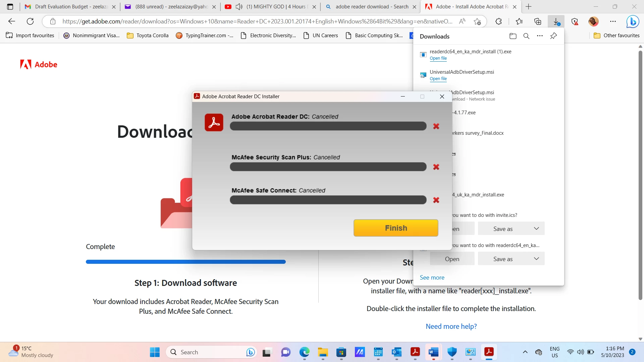Expand Save as dropdown for readerdc64 file
The height and width of the screenshot is (362, 644).
point(536,259)
